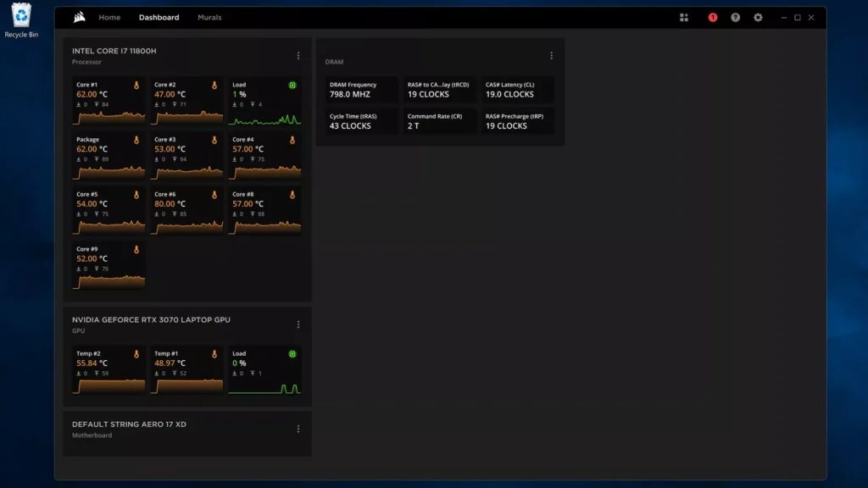Click the Corsair sails logo
Screen dimensions: 868x488
(x=79, y=17)
